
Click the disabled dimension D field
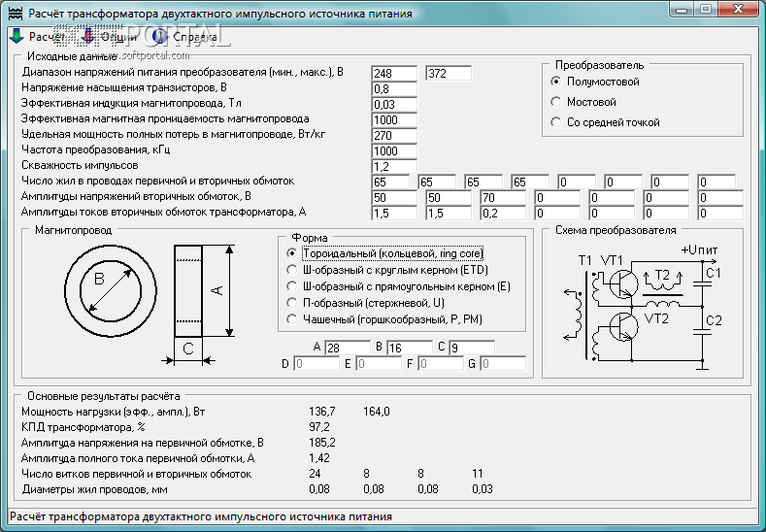pos(316,364)
